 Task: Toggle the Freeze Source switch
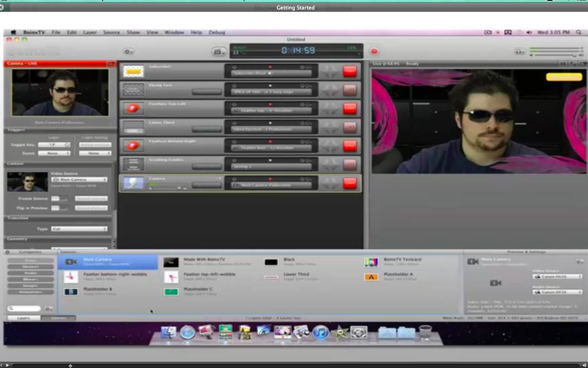tap(59, 198)
